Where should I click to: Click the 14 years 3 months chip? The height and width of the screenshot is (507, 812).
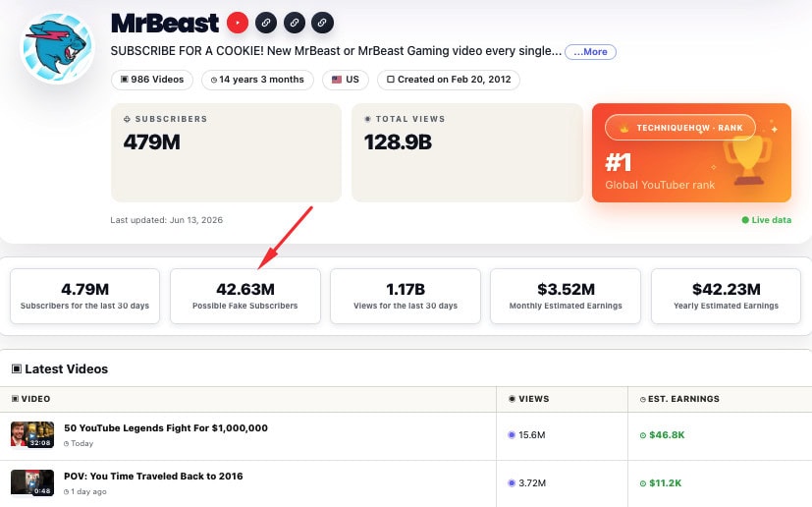257,80
